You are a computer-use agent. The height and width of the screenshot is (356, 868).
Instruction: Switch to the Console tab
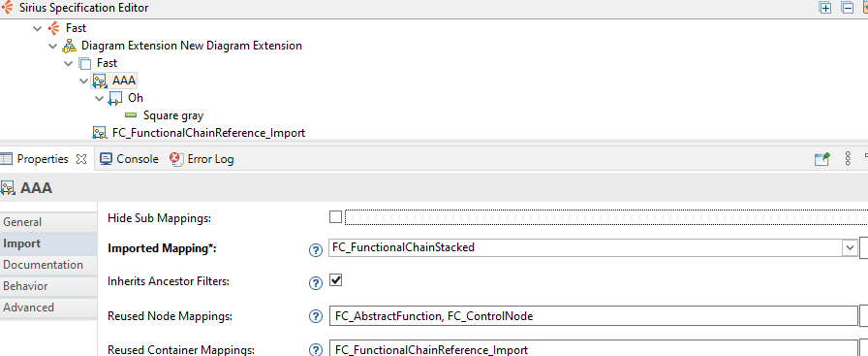pos(130,159)
